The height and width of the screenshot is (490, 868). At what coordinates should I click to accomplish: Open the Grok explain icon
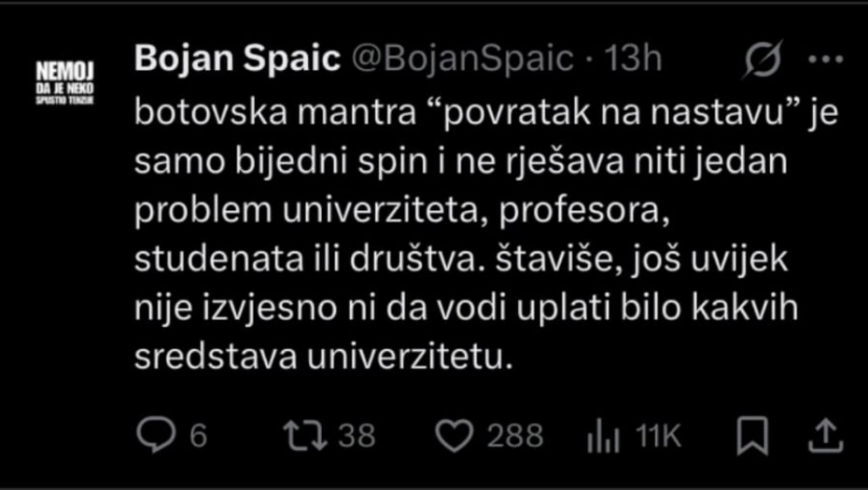(x=763, y=60)
